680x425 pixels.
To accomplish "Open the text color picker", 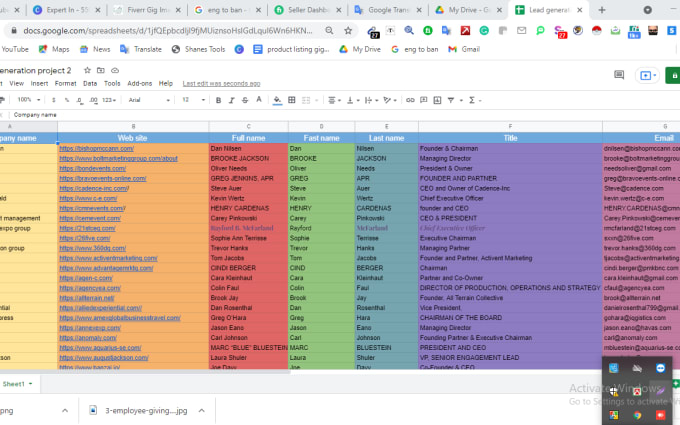I will coord(259,100).
